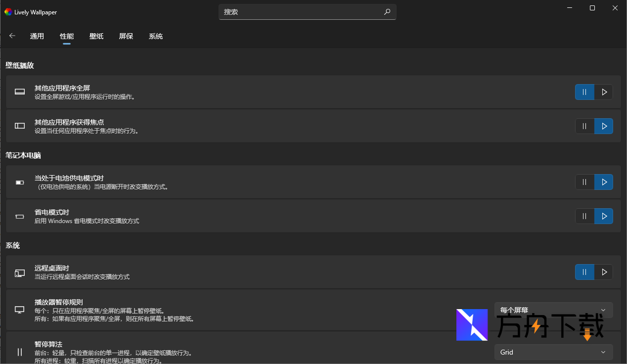The width and height of the screenshot is (627, 364).
Task: Go to the 屏保 tab
Action: (126, 36)
